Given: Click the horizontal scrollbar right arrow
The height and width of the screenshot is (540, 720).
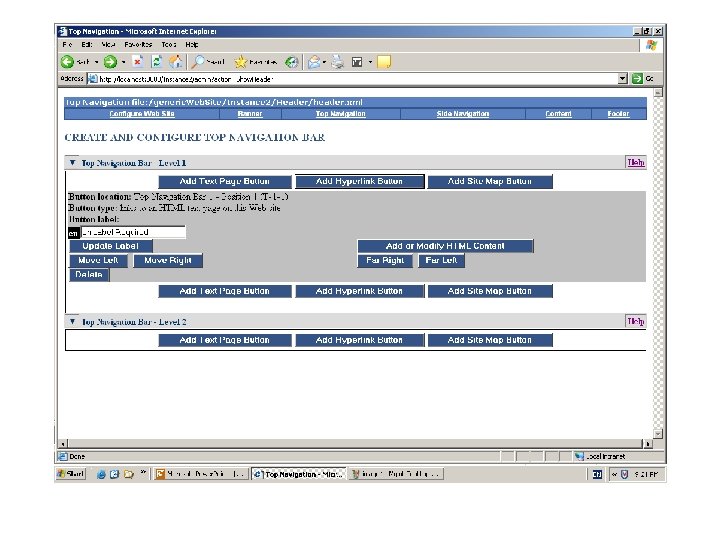Looking at the screenshot, I should coord(648,444).
